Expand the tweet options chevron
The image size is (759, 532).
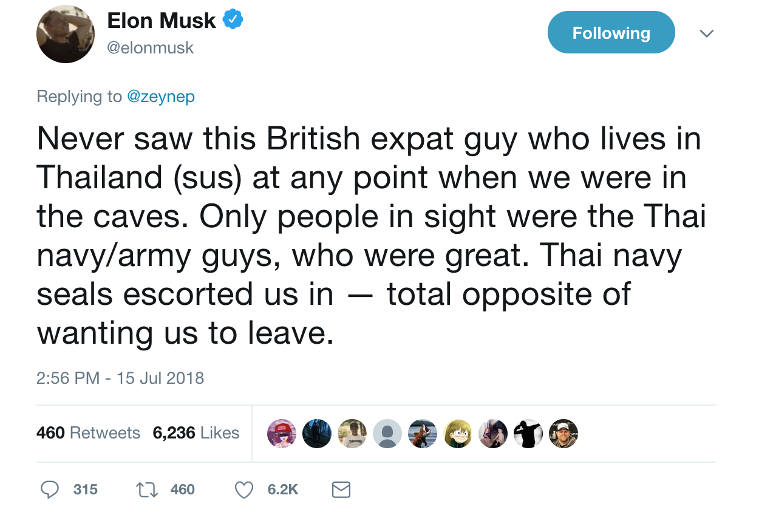706,33
